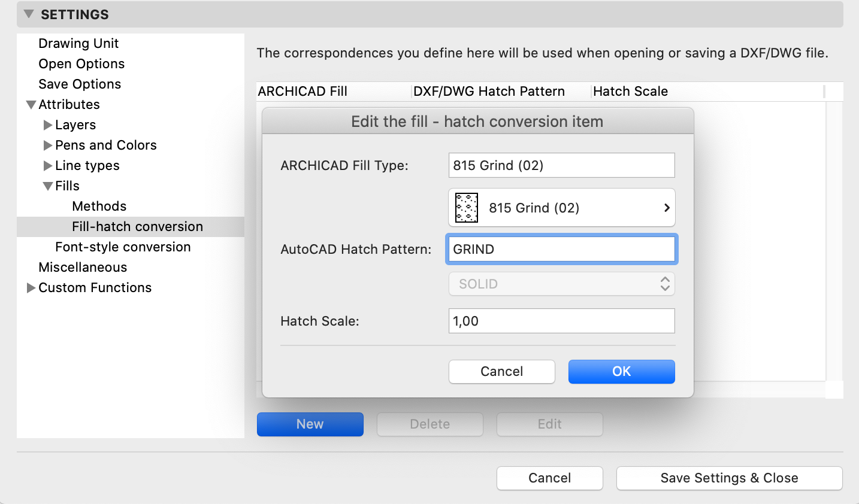Image resolution: width=859 pixels, height=504 pixels.
Task: Collapse the Attributes tree node
Action: [x=31, y=105]
